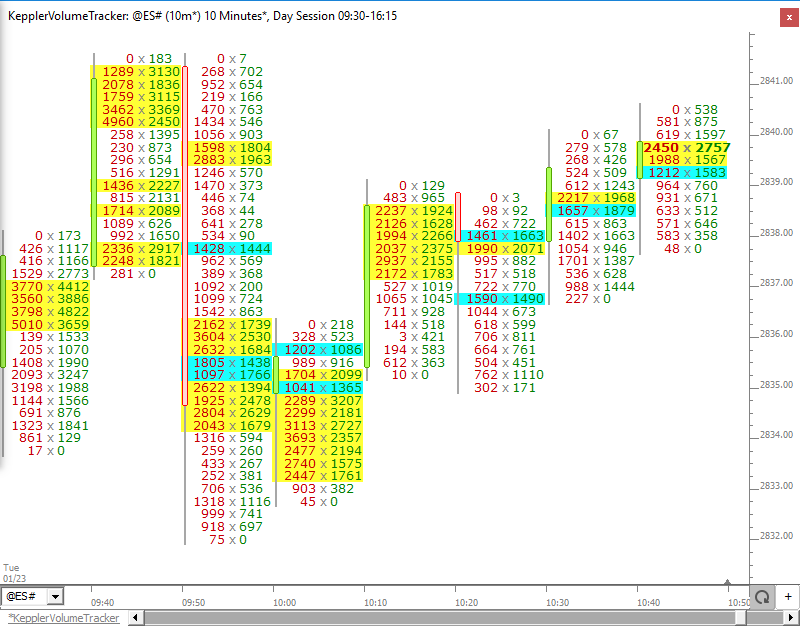Click the circular refresh icon

(x=763, y=597)
